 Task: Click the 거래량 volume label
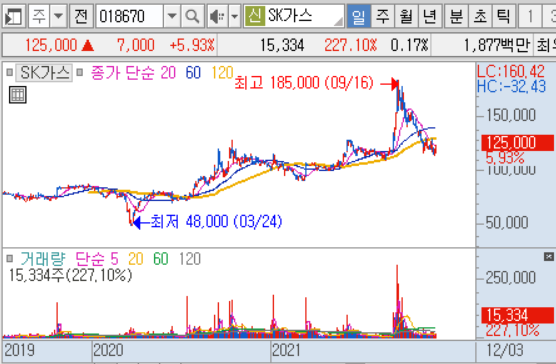pos(43,259)
